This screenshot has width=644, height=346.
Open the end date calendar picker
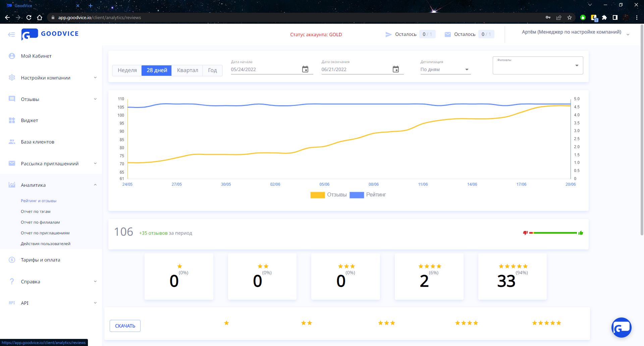click(x=395, y=69)
